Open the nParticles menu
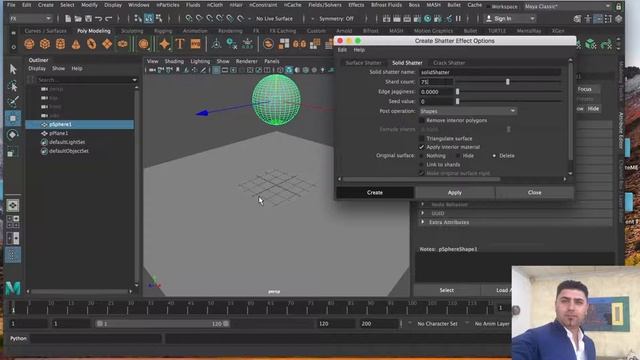This screenshot has height=360, width=640. click(x=168, y=5)
